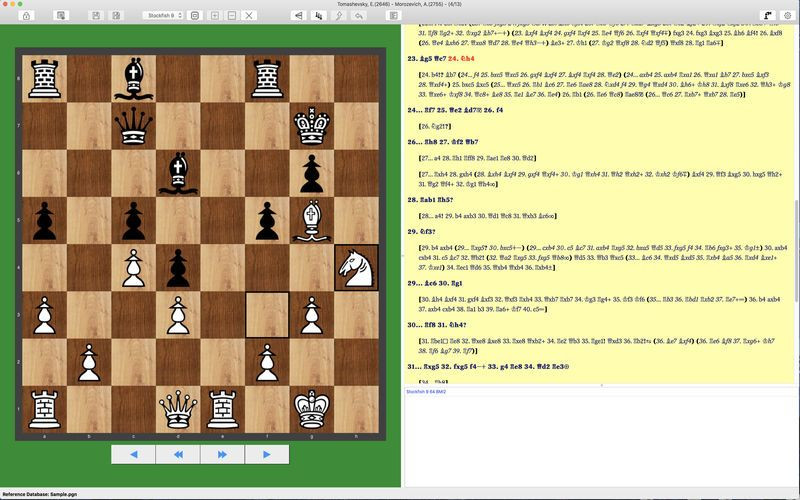Viewport: 800px width, 500px height.
Task: Click the move '26. f4' in the notation
Action: tap(491, 110)
